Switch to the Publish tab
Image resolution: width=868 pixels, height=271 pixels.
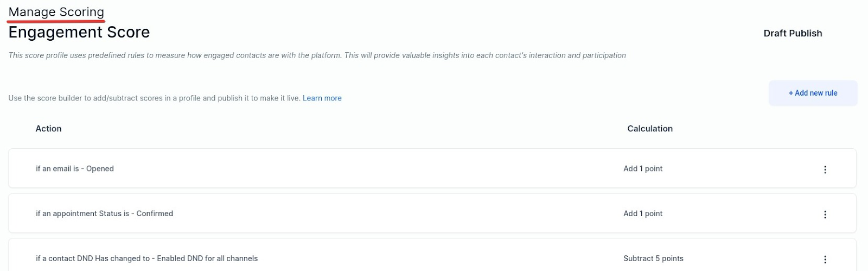point(806,33)
